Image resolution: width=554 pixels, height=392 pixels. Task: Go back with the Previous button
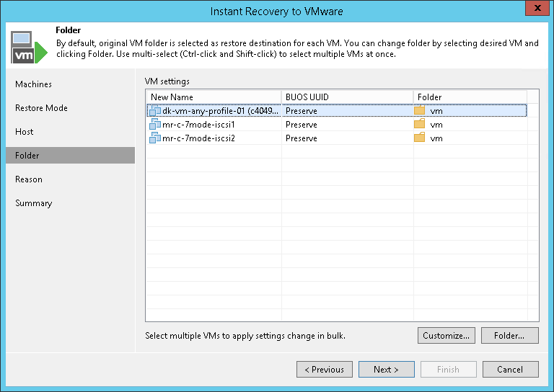325,370
